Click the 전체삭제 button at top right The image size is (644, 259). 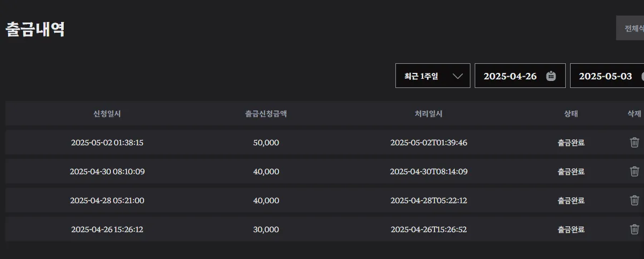coord(630,28)
